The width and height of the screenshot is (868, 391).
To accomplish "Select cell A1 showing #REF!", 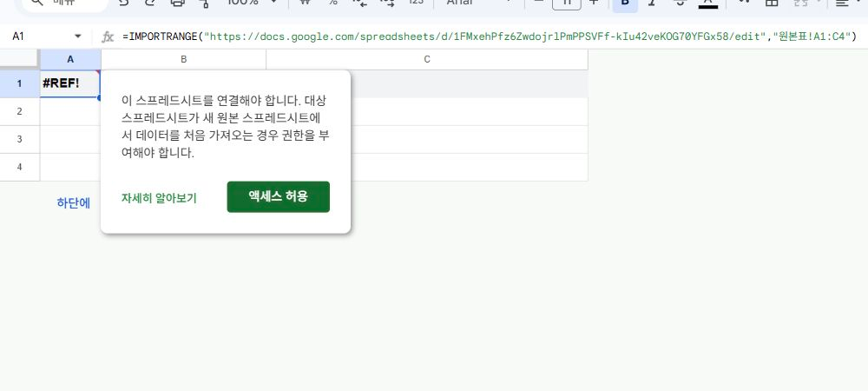I will point(70,83).
